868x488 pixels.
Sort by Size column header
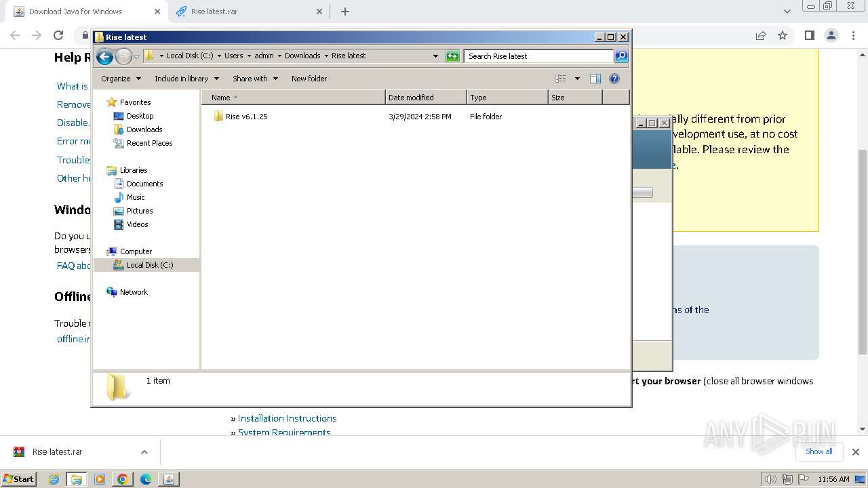point(575,98)
